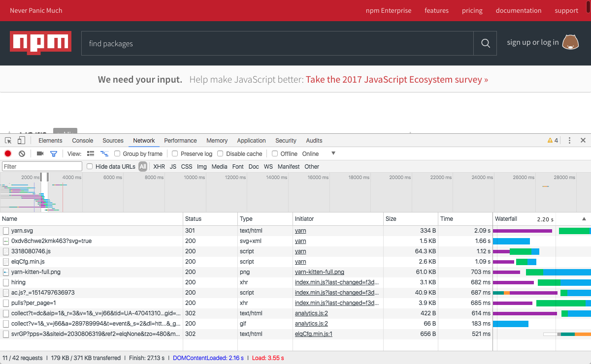The width and height of the screenshot is (591, 364).
Task: Filter requests by Other
Action: click(x=312, y=167)
